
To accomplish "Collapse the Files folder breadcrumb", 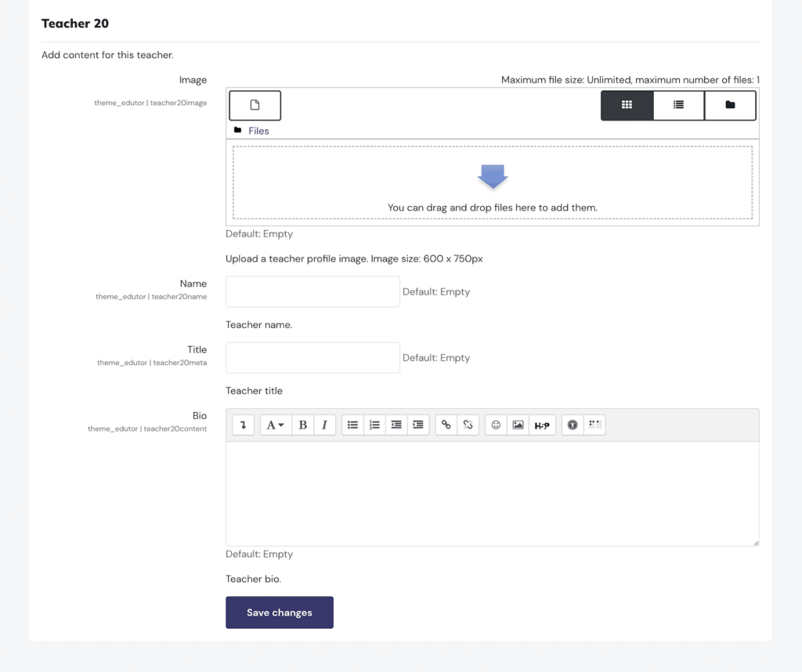I will pyautogui.click(x=238, y=130).
